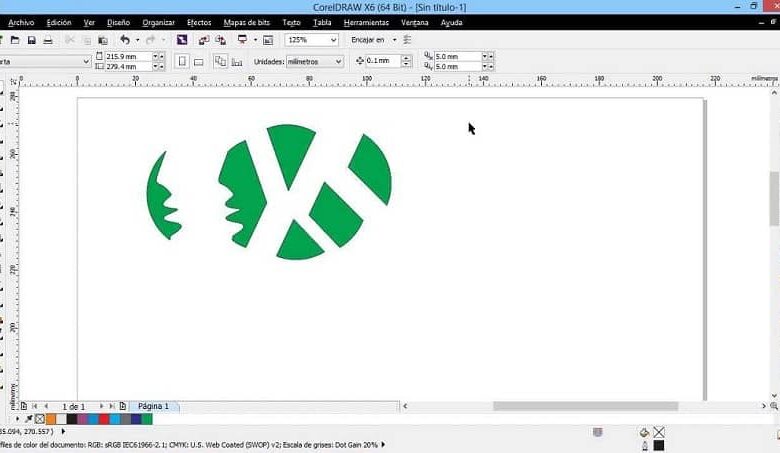Click the Search content icon

[182, 40]
